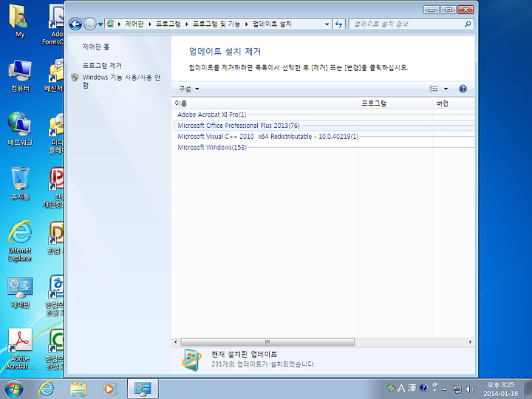Click 231개의 업데이트가 설치되었습니다 status text
Screen dimensions: 532x399
[263, 364]
